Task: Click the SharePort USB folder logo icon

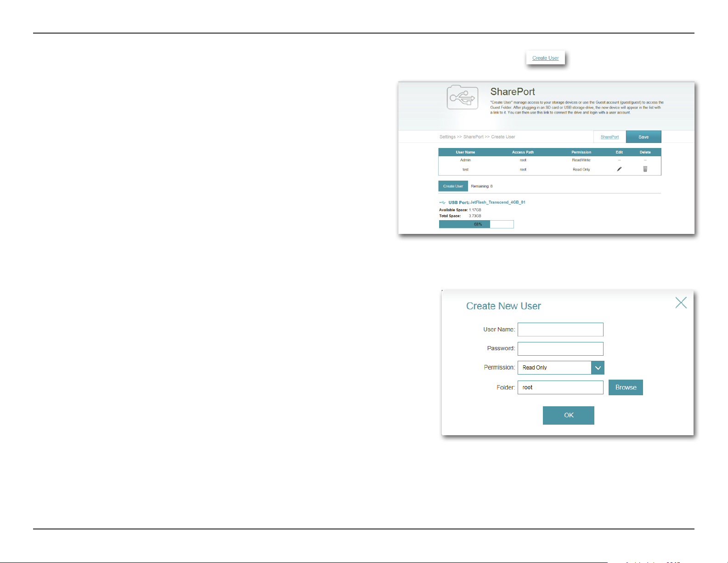Action: tap(462, 97)
